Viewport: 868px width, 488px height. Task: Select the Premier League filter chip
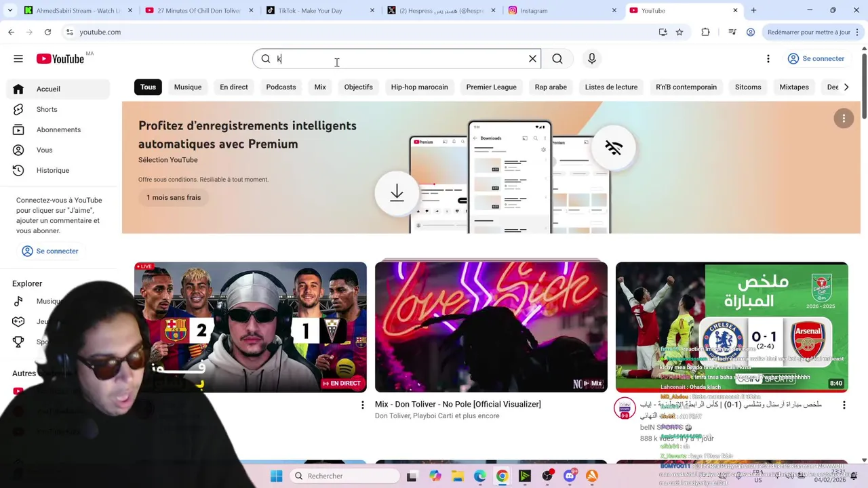tap(492, 87)
